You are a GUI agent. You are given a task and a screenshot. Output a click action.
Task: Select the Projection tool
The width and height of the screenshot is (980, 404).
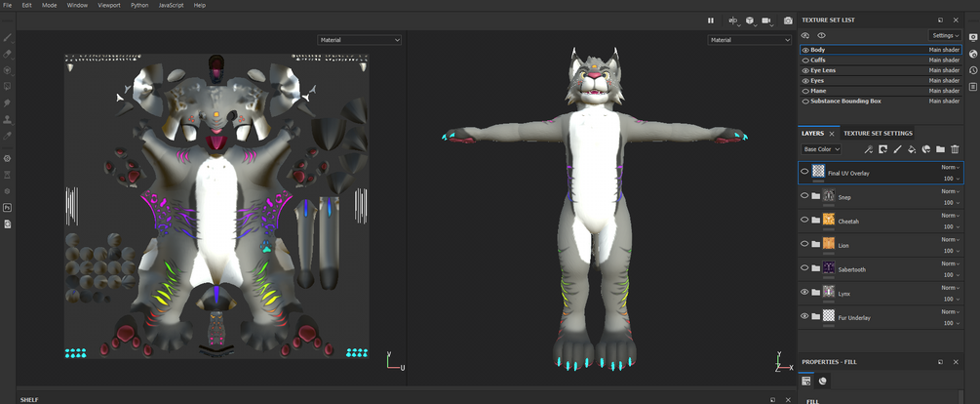click(x=8, y=70)
